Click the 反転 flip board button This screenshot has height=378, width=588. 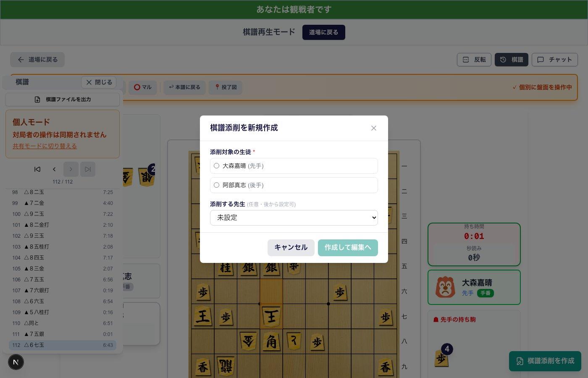(474, 60)
